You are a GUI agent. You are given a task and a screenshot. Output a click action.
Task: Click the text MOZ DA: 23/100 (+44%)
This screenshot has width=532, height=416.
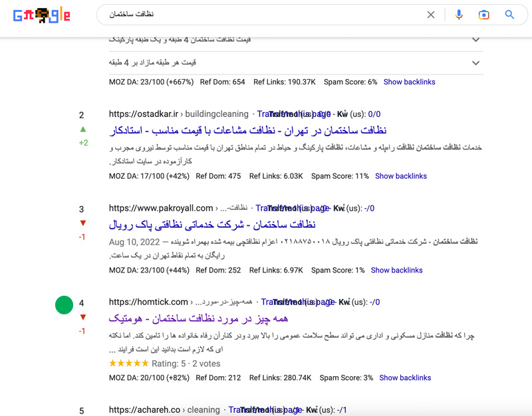pos(149,270)
